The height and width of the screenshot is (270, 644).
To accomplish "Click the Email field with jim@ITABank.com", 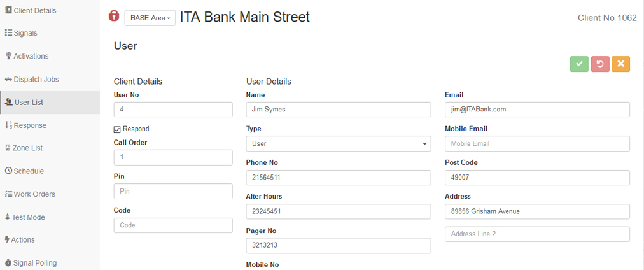I will coord(537,110).
